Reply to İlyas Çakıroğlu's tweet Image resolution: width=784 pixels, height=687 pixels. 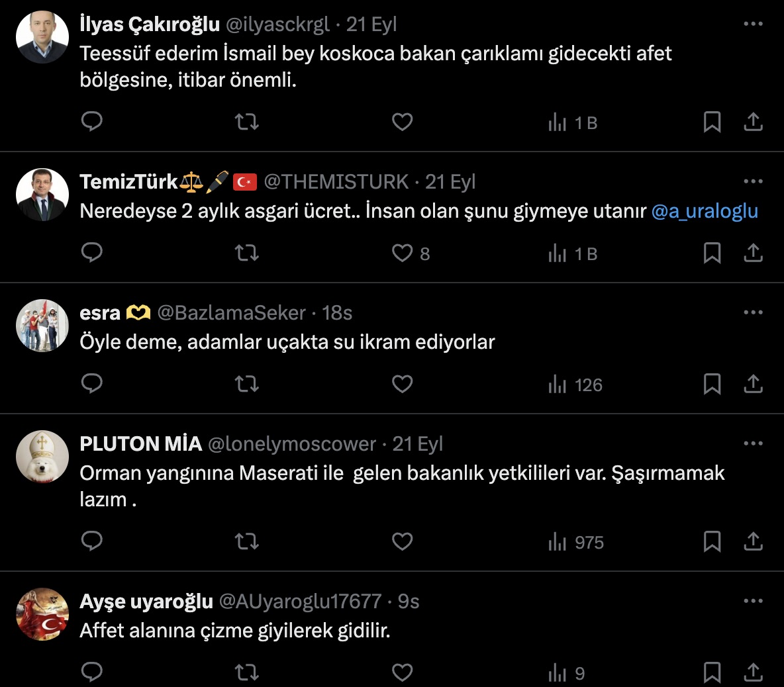[92, 122]
